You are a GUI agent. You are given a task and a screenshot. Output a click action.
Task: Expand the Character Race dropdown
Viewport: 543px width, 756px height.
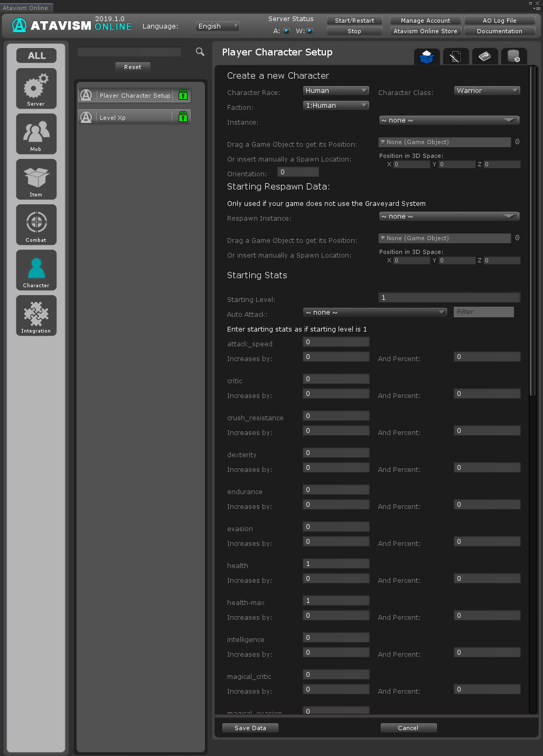[x=336, y=91]
